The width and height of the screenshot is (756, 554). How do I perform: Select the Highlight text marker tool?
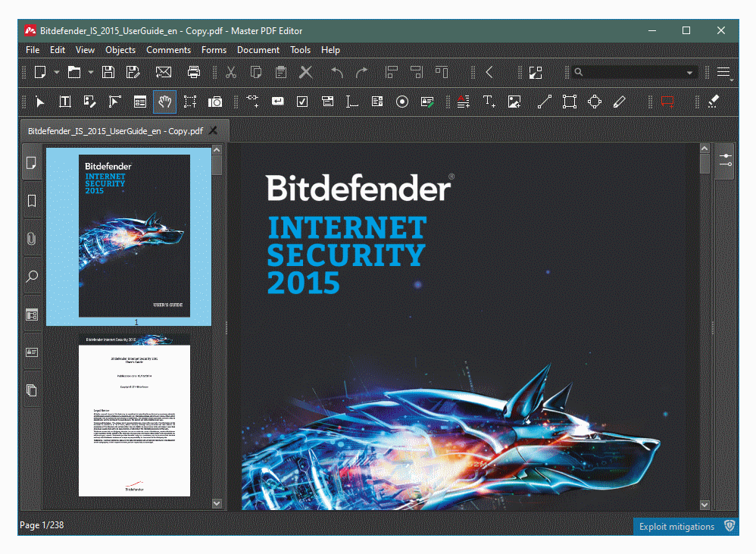tap(713, 102)
